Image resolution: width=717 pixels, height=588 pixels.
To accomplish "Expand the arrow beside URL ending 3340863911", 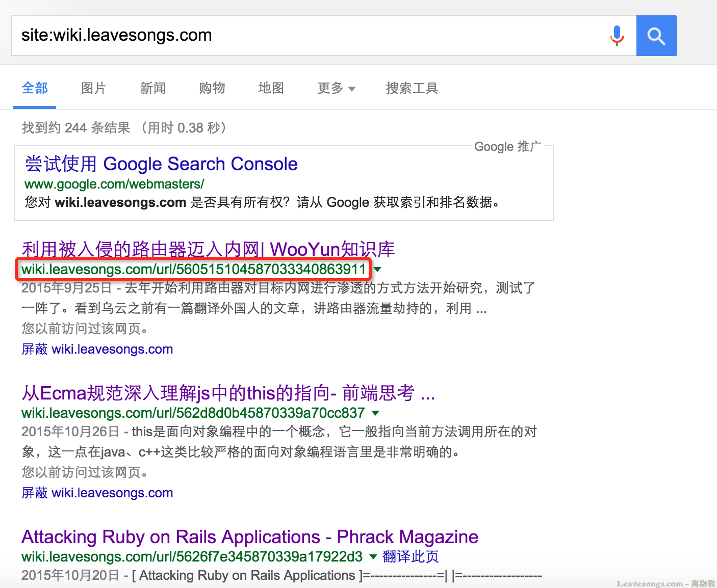I will click(x=377, y=269).
